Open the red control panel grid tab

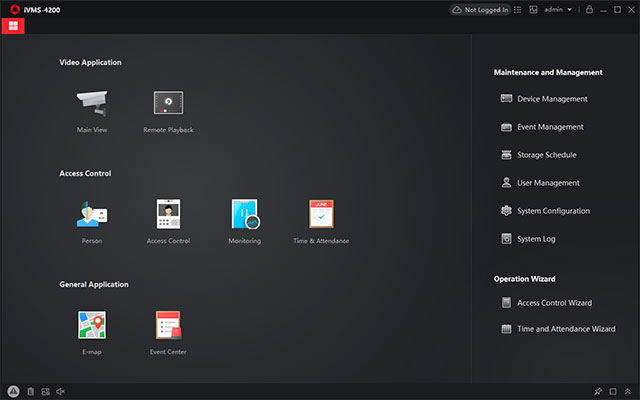point(14,26)
